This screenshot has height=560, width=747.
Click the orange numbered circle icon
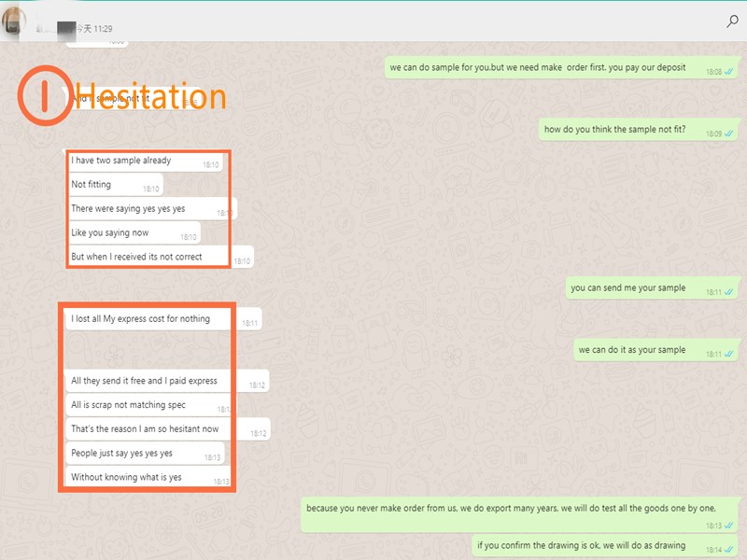pos(45,96)
